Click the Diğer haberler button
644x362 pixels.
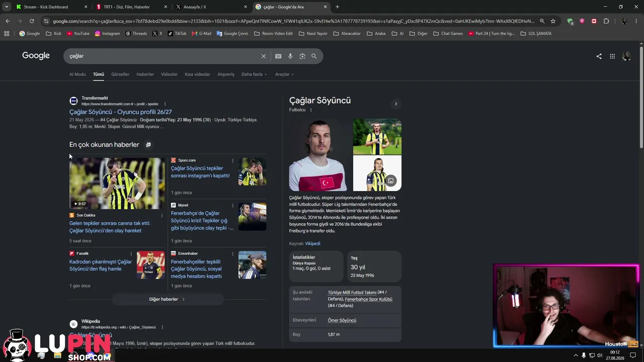coord(168,299)
